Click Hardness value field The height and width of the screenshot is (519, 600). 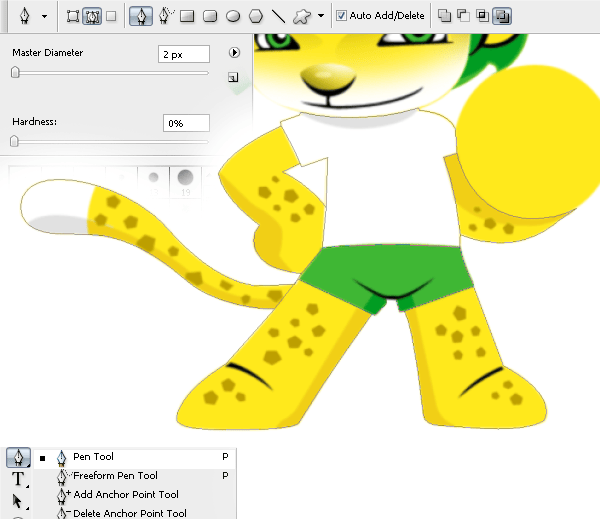(x=186, y=123)
